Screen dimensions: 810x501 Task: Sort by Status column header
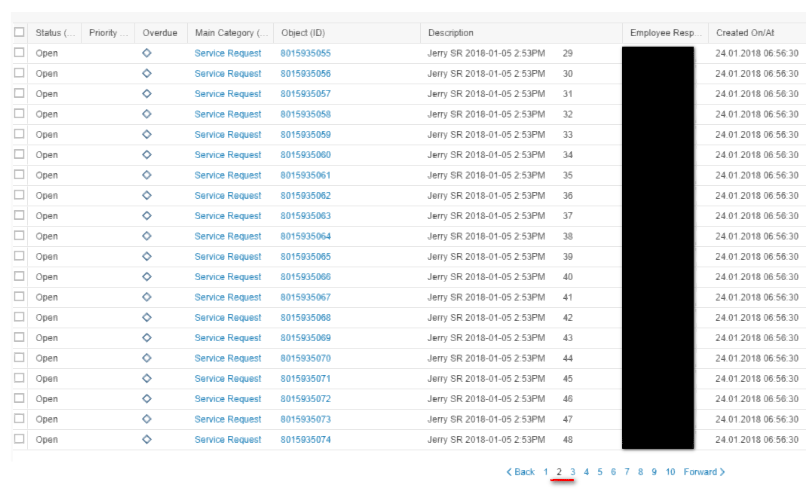pos(55,33)
